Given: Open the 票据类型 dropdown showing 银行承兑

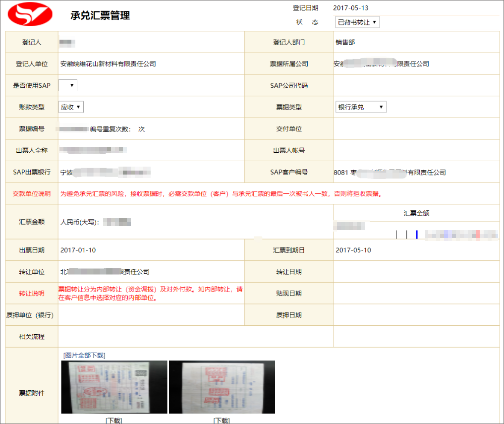Looking at the screenshot, I should (x=361, y=107).
